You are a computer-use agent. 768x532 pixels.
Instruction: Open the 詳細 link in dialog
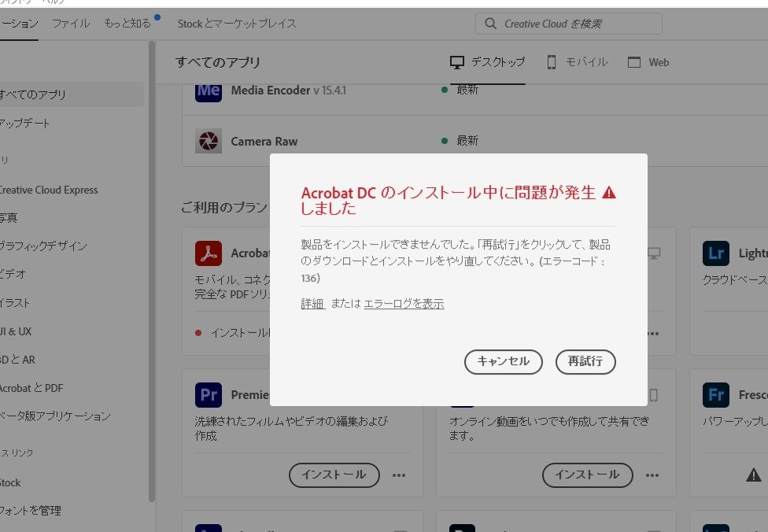[x=312, y=304]
